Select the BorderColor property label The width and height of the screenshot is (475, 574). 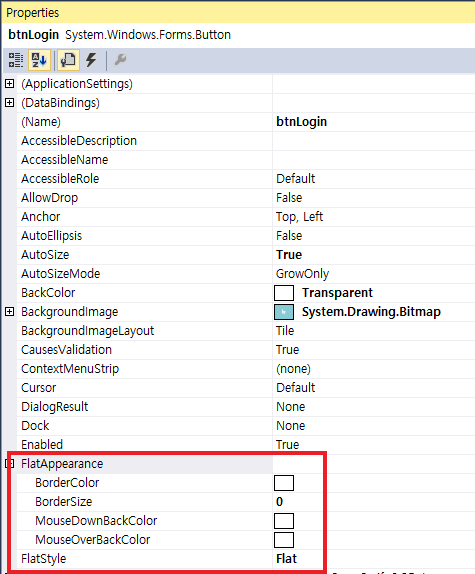67,483
